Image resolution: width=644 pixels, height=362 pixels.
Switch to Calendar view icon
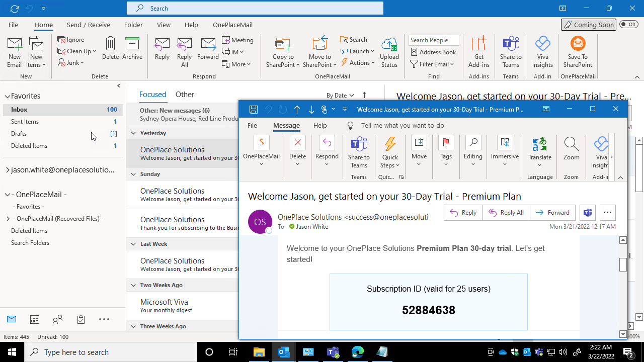pyautogui.click(x=35, y=319)
